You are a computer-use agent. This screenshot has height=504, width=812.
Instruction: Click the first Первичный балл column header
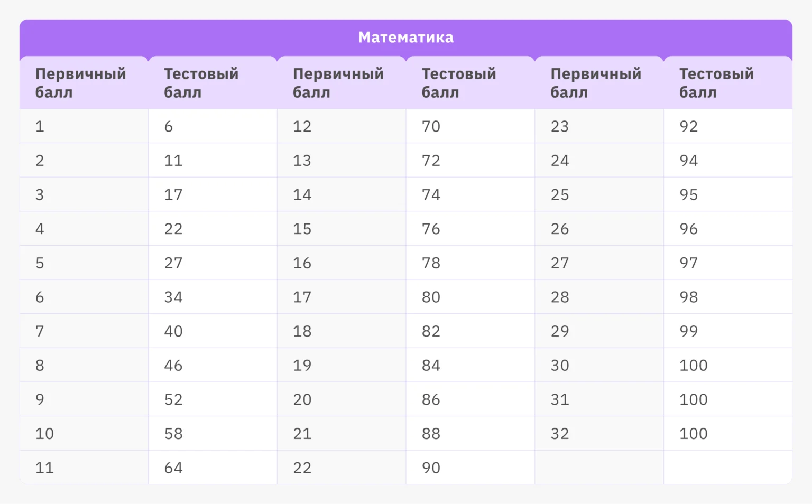[81, 83]
